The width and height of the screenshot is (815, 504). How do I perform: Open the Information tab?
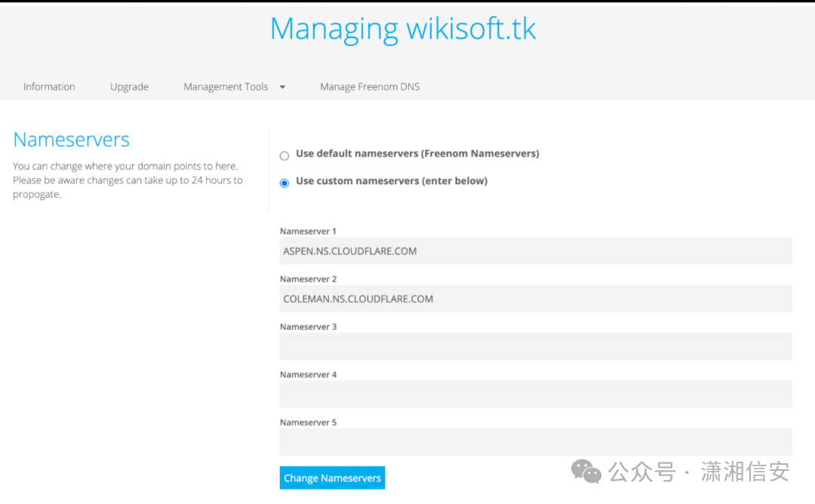click(x=49, y=87)
